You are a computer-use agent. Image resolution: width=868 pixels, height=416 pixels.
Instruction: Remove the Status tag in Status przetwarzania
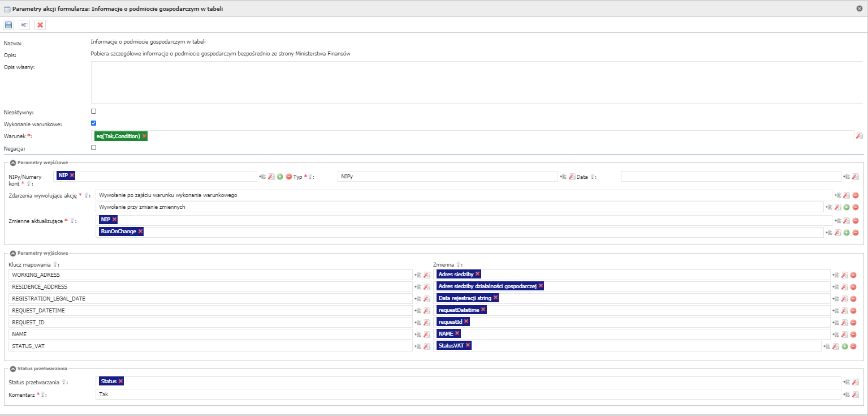(120, 381)
